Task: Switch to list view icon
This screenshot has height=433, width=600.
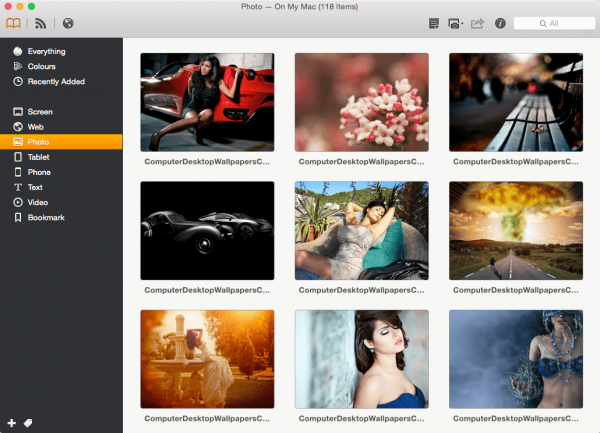Action: (434, 23)
